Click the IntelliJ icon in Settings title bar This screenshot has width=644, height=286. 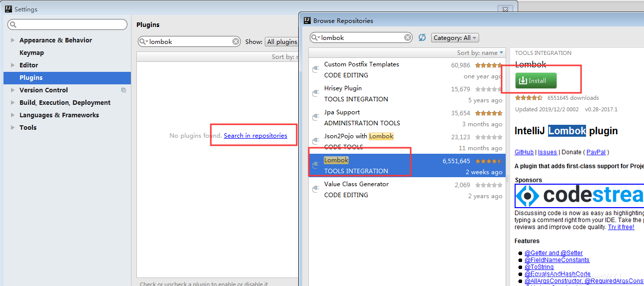coord(8,9)
